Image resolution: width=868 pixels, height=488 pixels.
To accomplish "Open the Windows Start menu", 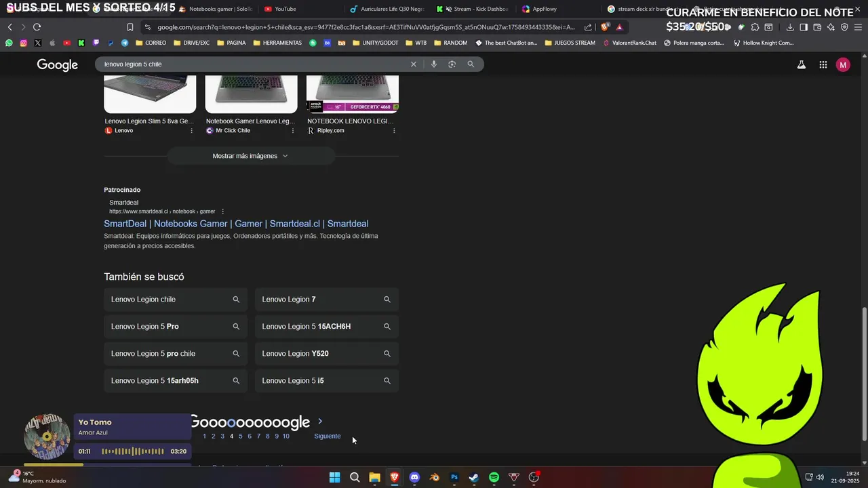I will (x=334, y=477).
